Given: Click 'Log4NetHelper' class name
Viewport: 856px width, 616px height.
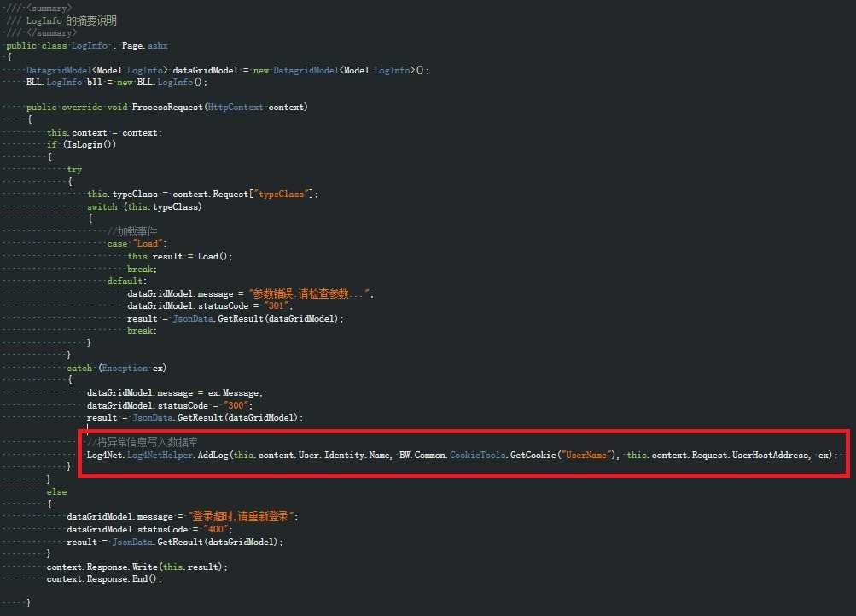Looking at the screenshot, I should tap(160, 455).
